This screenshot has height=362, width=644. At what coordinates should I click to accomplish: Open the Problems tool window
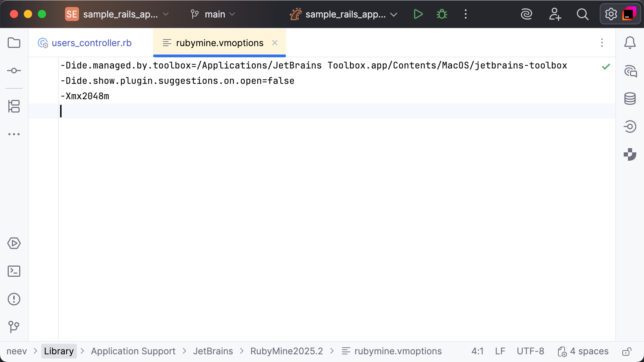click(x=14, y=299)
